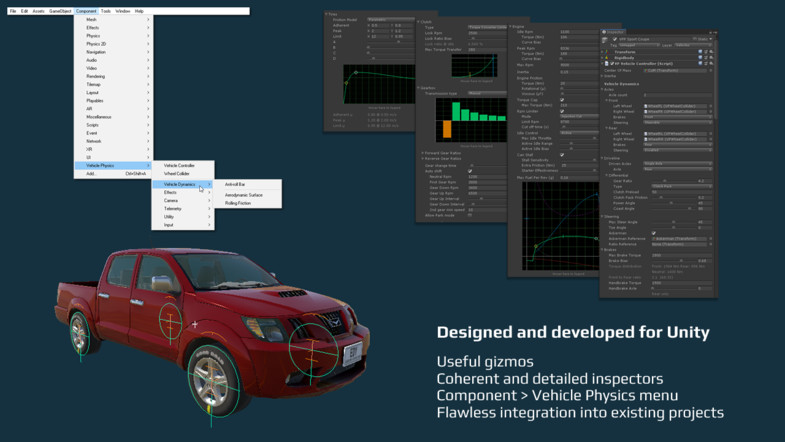The image size is (785, 442).
Task: Expand the Playables submenu
Action: click(x=114, y=101)
